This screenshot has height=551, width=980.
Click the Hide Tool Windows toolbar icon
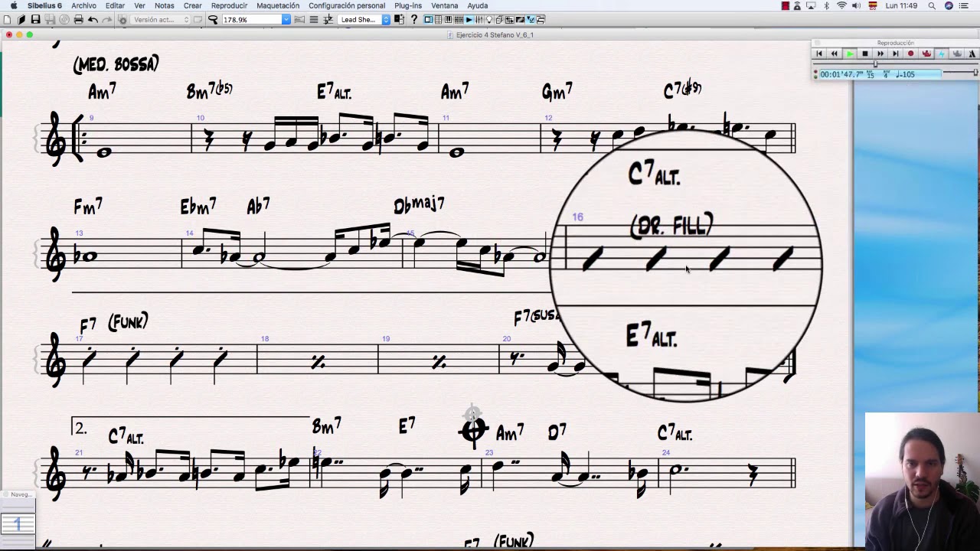pos(541,19)
